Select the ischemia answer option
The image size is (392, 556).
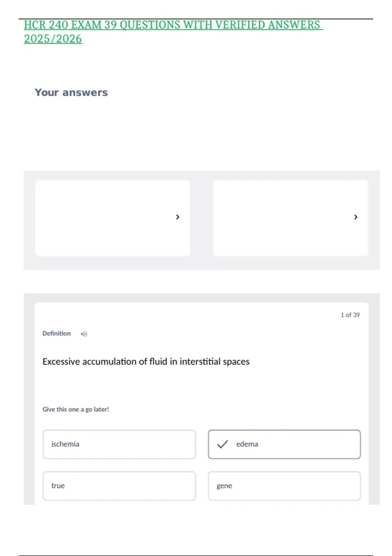click(x=119, y=444)
